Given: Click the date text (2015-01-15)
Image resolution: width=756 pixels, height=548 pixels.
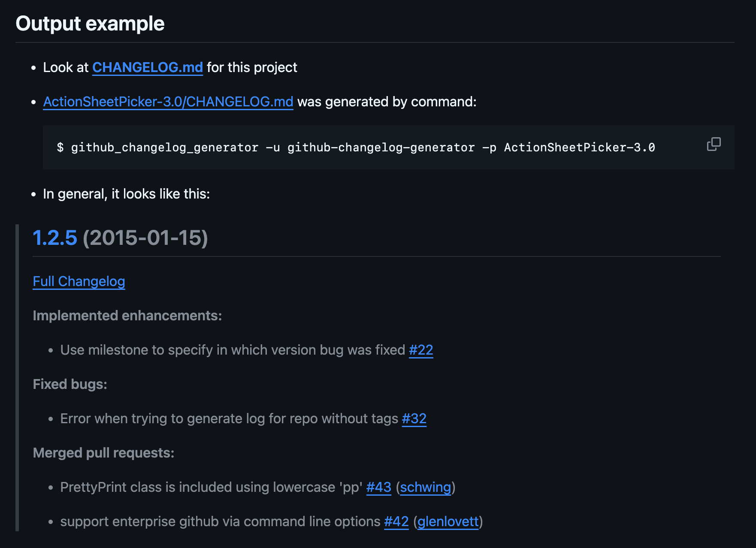Looking at the screenshot, I should coord(145,239).
